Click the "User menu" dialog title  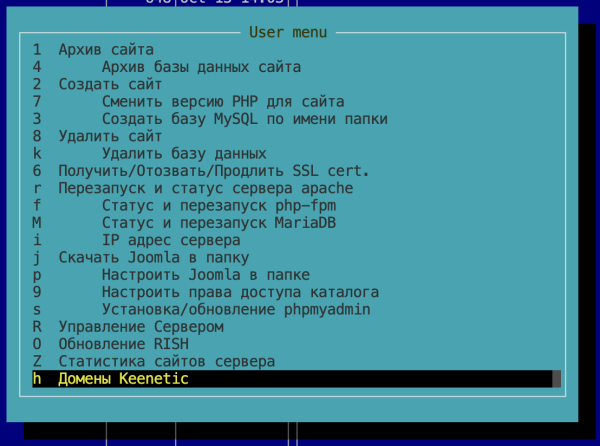coord(288,33)
